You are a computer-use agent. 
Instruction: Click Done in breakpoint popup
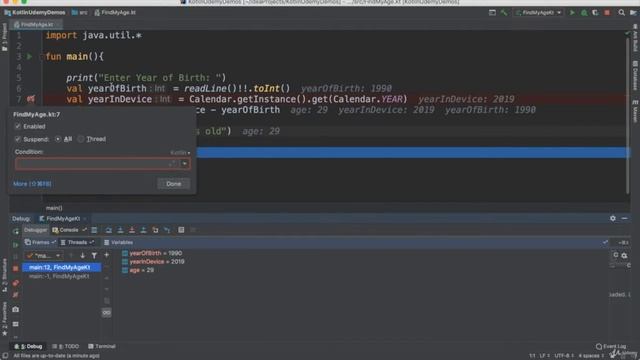(x=173, y=184)
